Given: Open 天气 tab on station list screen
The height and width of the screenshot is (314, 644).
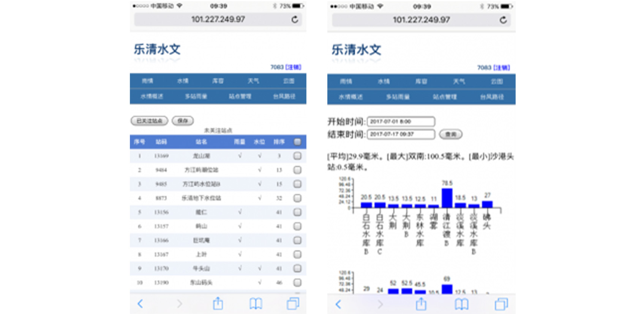Looking at the screenshot, I should (253, 81).
